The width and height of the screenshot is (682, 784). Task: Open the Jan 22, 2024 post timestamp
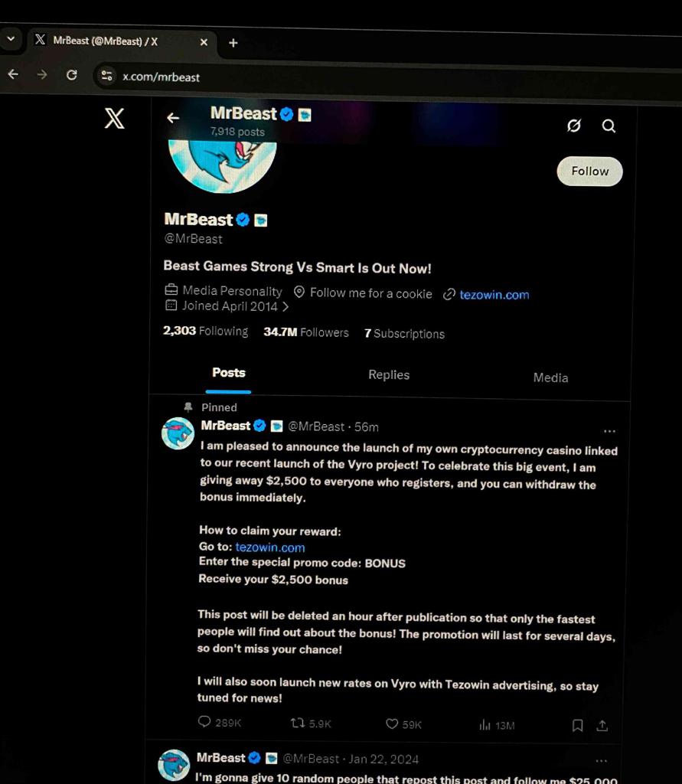383,759
